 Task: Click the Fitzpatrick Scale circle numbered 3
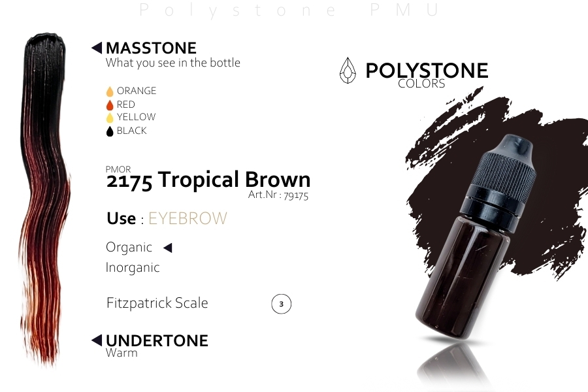281,304
